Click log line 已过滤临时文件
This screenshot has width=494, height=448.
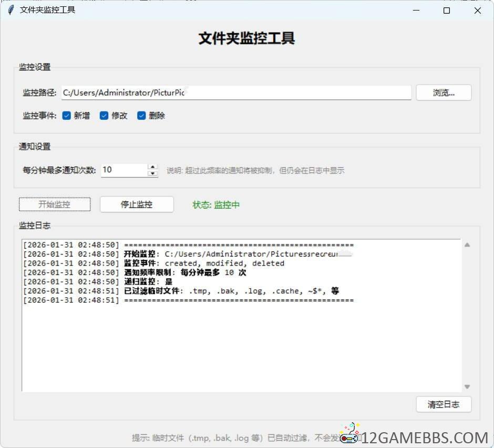(x=181, y=291)
